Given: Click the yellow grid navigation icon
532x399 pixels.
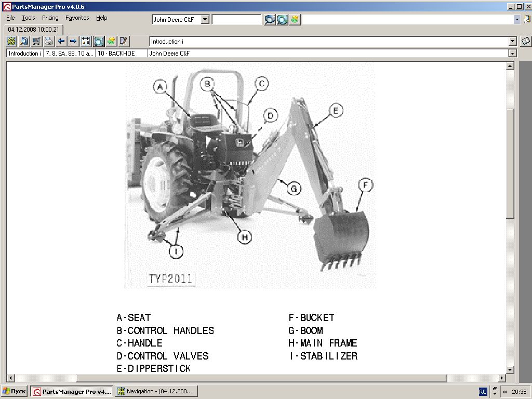Looking at the screenshot, I should click(x=11, y=42).
